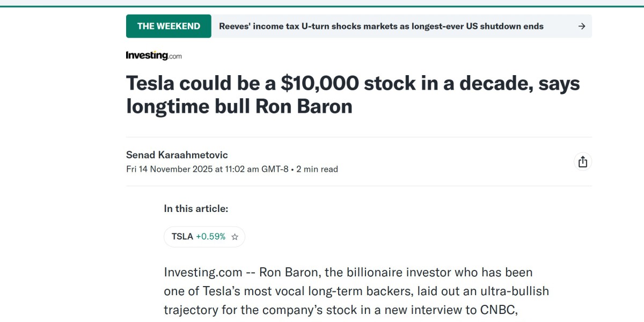Open the TSLA stock quote chip
This screenshot has height=322, width=644.
204,237
